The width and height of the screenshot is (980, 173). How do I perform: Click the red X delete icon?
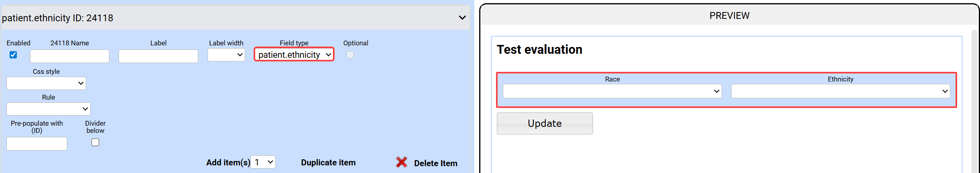pos(401,162)
